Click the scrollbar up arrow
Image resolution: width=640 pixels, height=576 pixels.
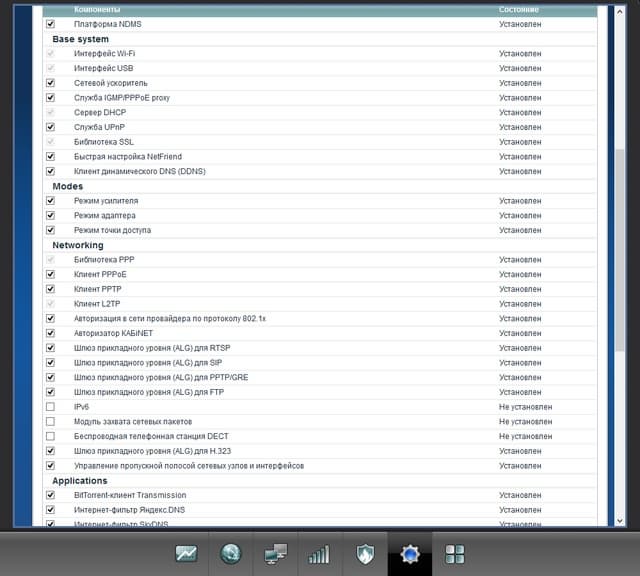point(620,12)
